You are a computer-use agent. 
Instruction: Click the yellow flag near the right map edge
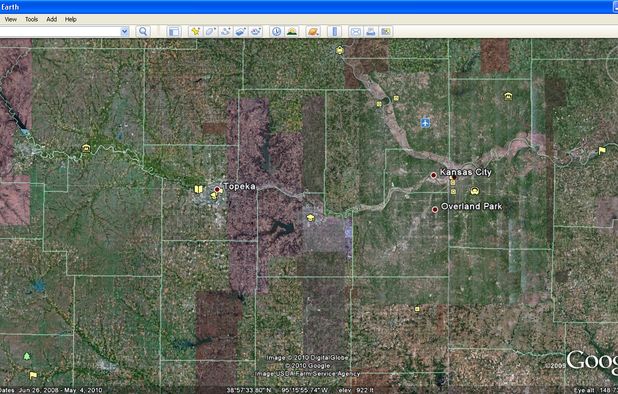[x=602, y=151]
